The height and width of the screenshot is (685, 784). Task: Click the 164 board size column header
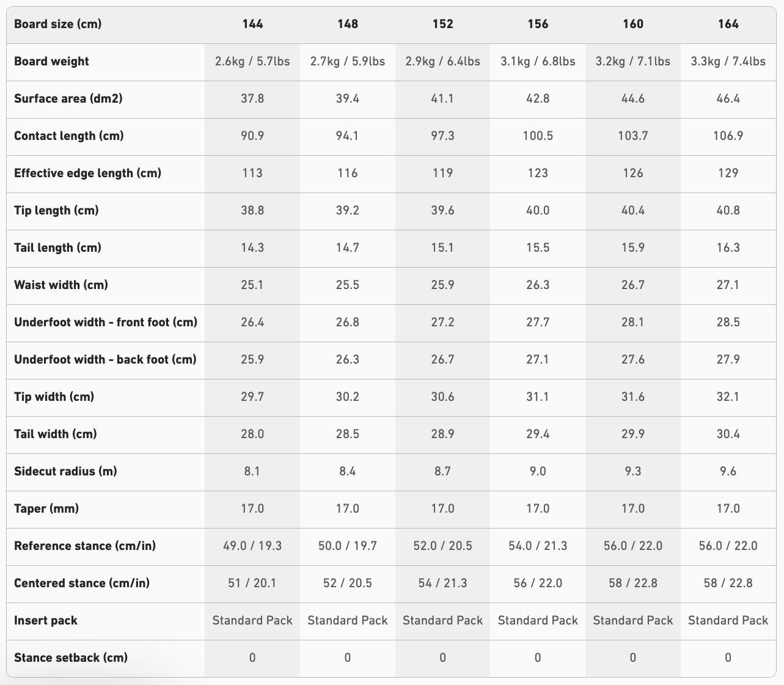tap(728, 24)
